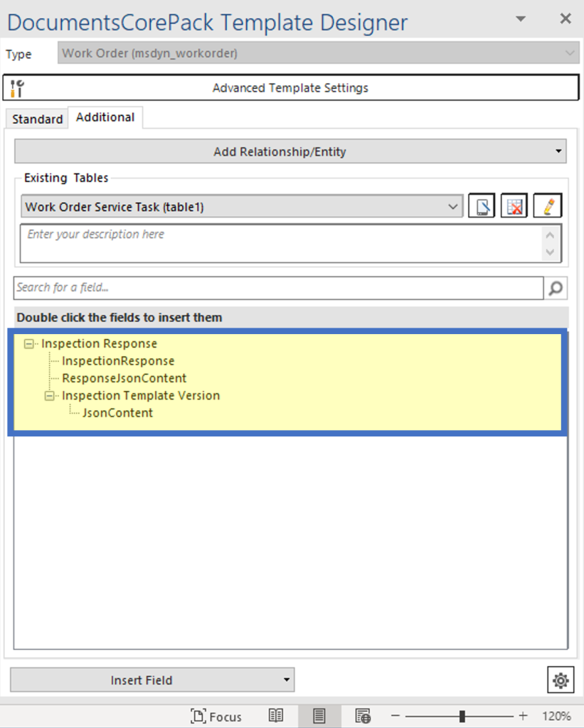Click the new table icon beside Existing Tables

point(482,206)
